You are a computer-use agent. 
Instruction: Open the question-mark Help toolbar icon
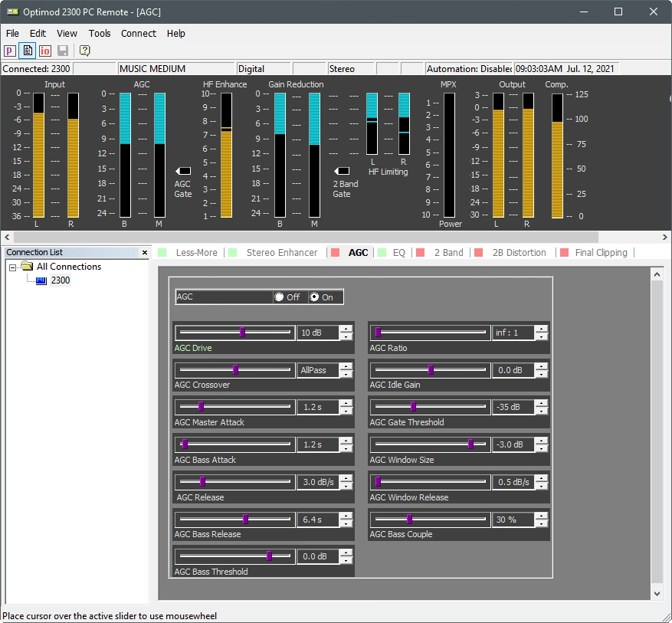coord(85,51)
